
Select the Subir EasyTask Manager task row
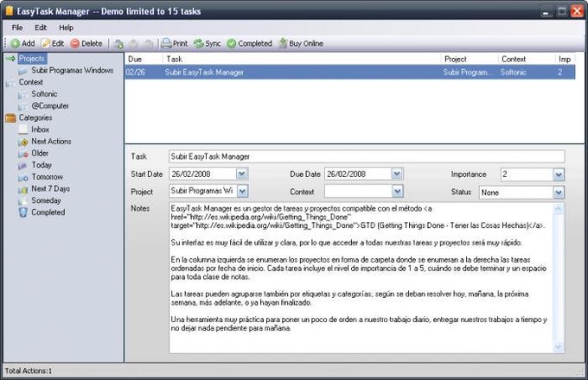click(350, 73)
